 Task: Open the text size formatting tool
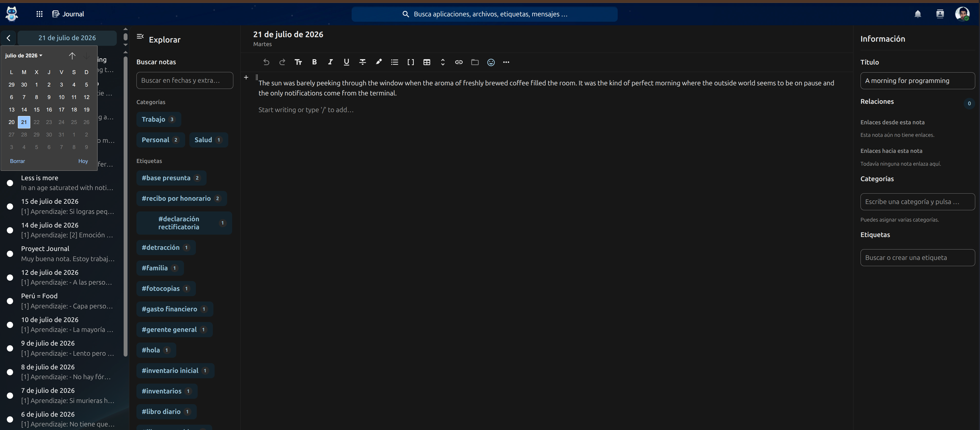[298, 62]
